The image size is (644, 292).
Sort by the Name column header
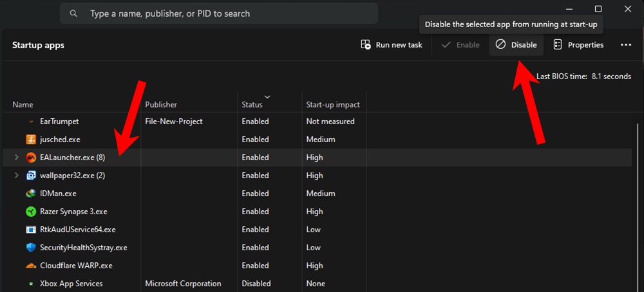coord(23,105)
